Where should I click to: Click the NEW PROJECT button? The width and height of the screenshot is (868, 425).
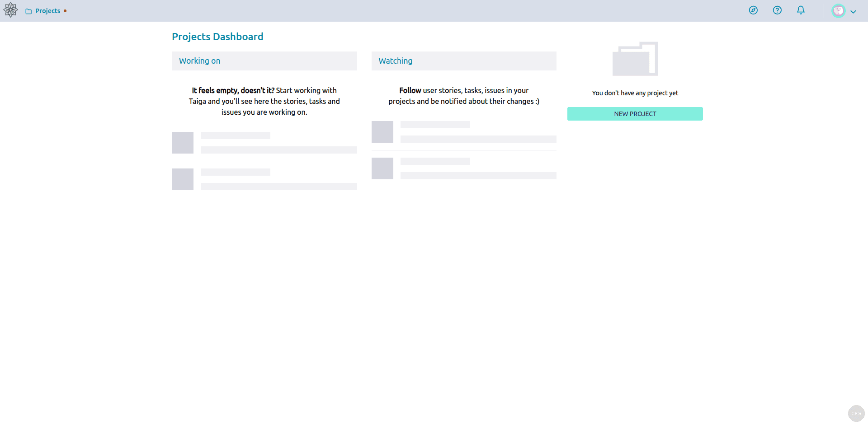(635, 113)
